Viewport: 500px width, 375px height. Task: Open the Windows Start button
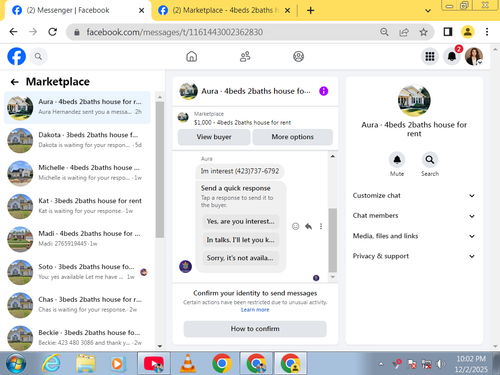(x=15, y=363)
